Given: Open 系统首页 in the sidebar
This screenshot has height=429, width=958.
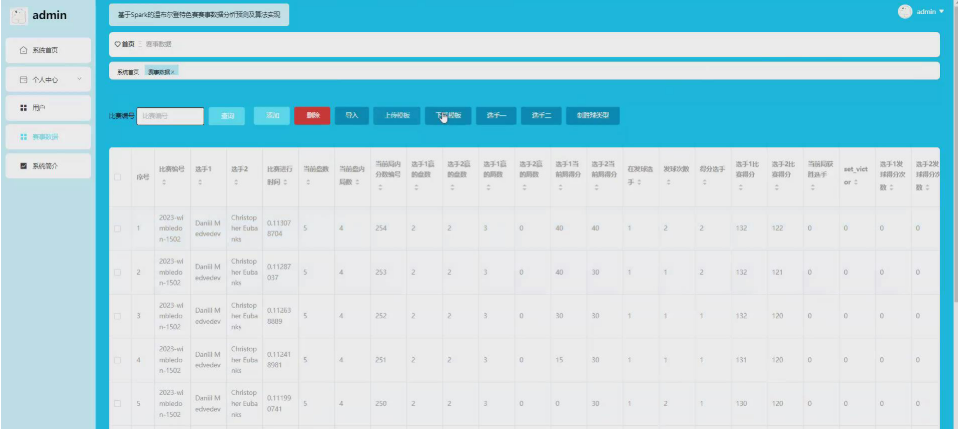Looking at the screenshot, I should [48, 50].
